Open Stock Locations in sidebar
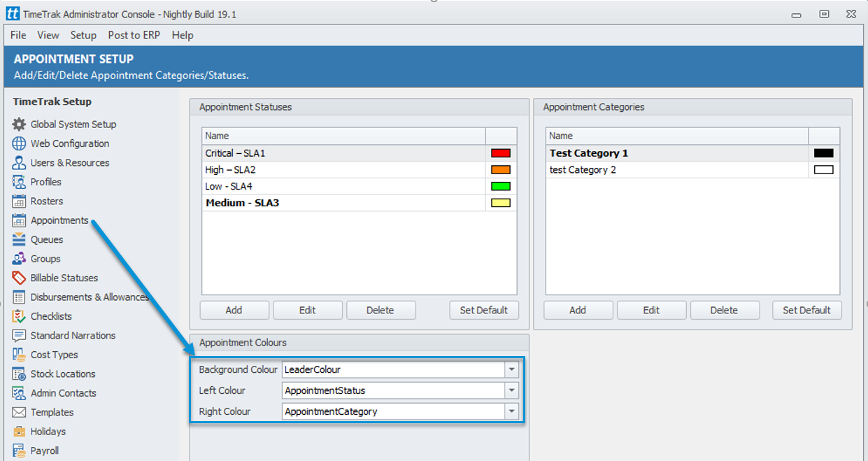This screenshot has height=461, width=868. 63,374
